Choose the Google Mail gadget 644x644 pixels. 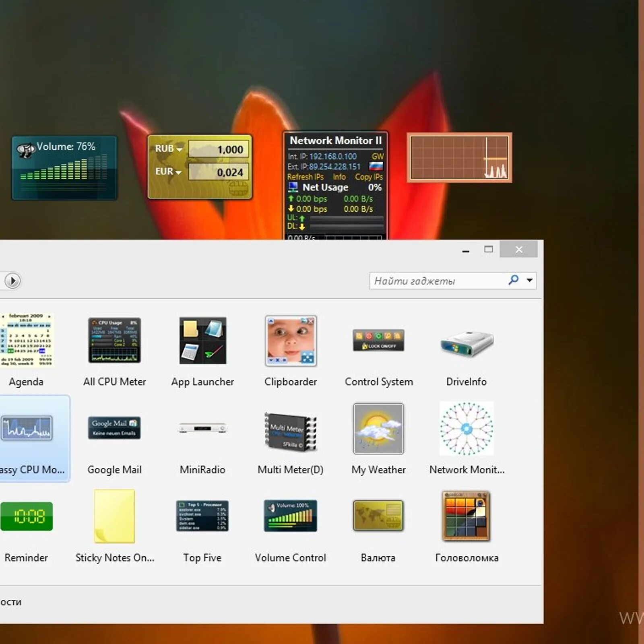[x=115, y=428]
